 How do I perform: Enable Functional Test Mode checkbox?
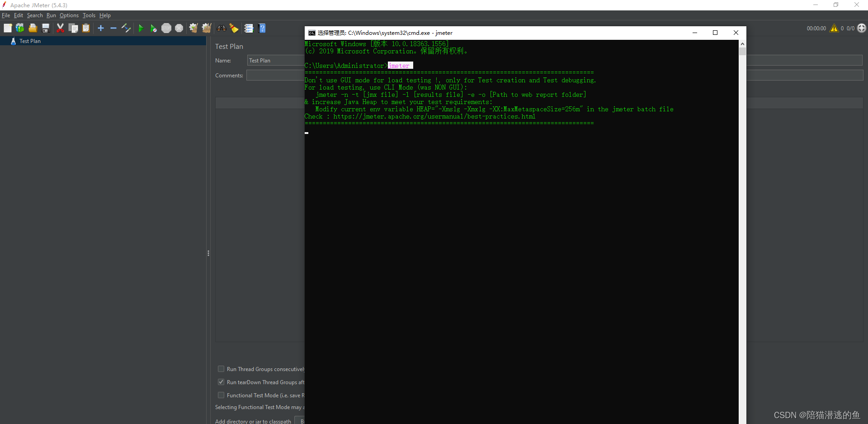[x=221, y=395]
